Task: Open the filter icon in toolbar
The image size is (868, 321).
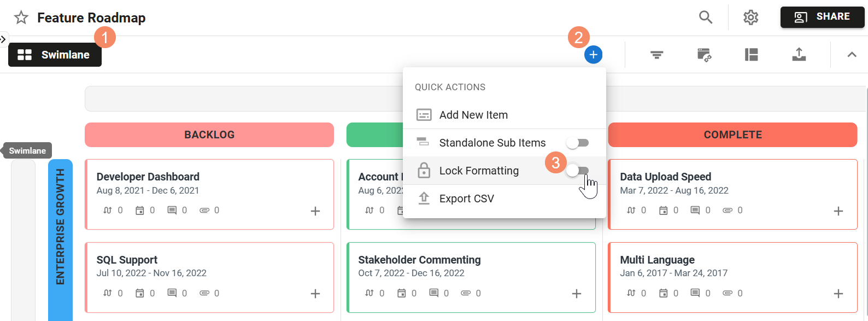Action: click(x=656, y=55)
